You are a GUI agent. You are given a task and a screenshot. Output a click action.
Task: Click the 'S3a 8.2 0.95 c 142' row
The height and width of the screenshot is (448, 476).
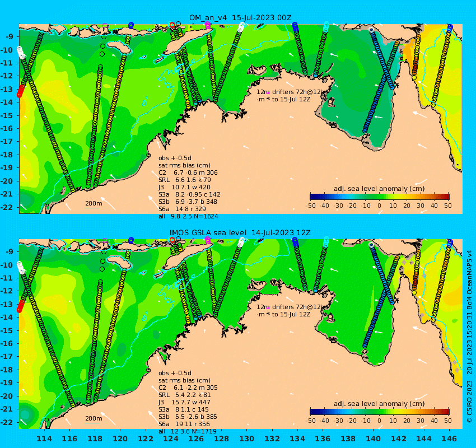click(189, 194)
